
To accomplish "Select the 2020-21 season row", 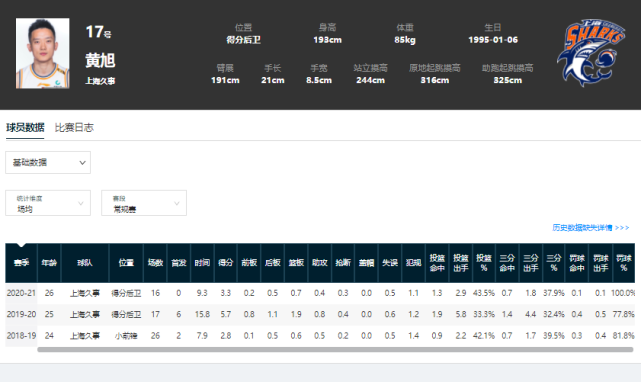I will coord(320,293).
